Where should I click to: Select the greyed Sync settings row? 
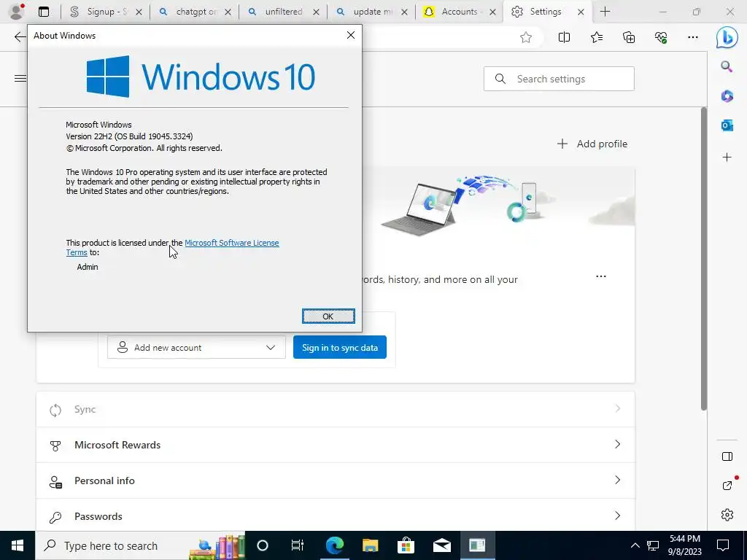point(336,409)
